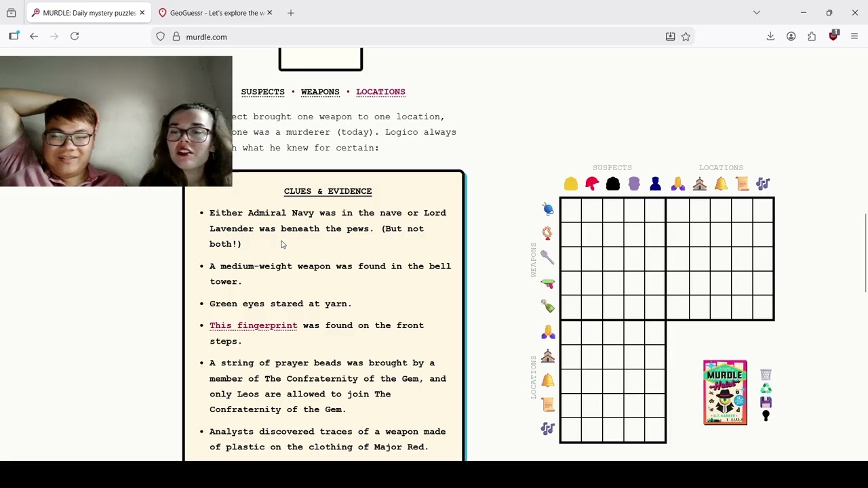868x488 pixels.
Task: Mark the cell for left scroll and black suspect
Action: (613, 406)
